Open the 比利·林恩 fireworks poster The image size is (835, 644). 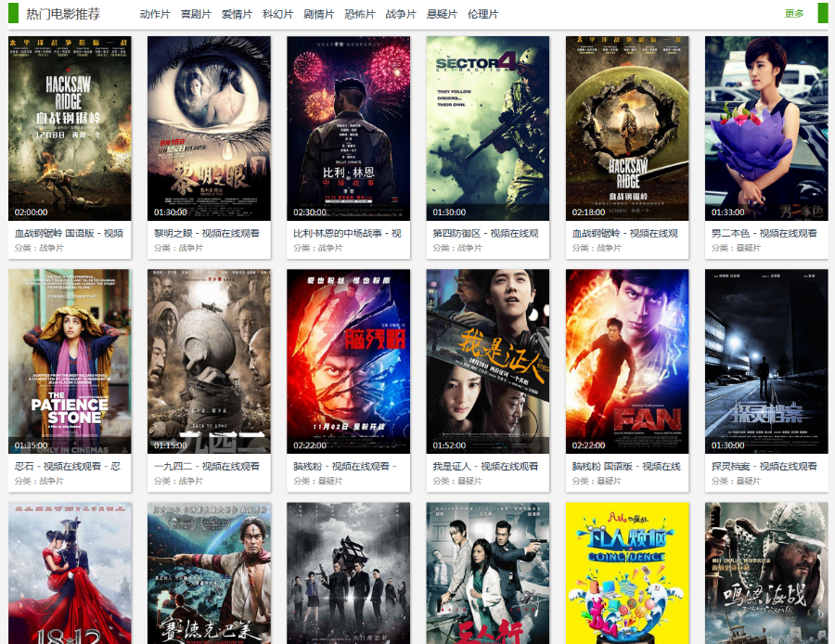pos(348,128)
